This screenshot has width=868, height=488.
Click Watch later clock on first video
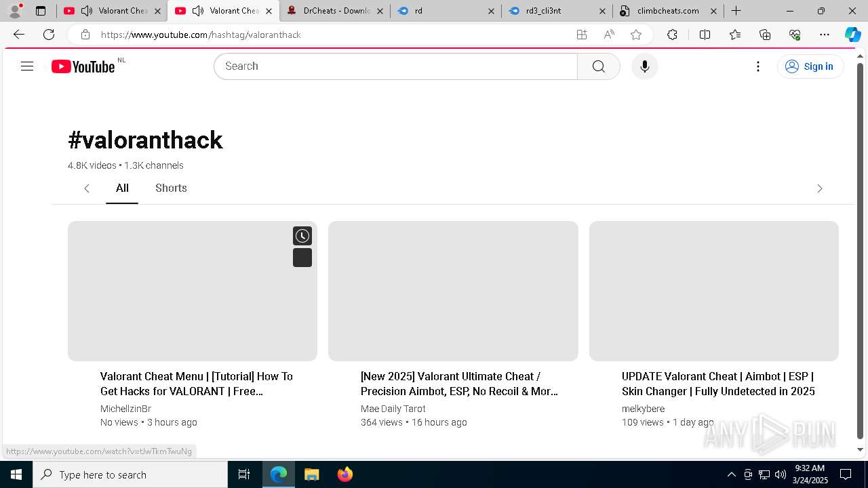[302, 236]
